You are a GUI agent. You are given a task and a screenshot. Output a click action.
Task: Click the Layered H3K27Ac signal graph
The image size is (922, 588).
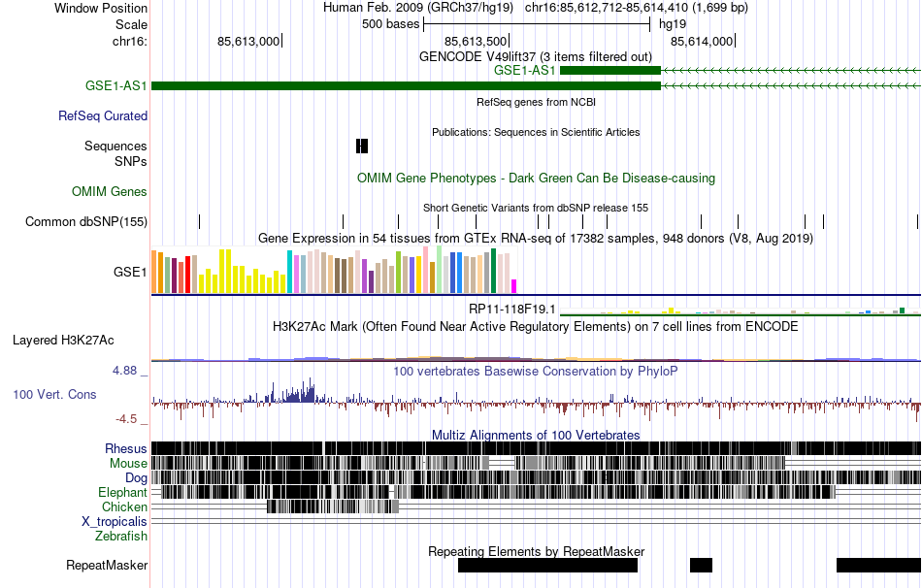536,358
